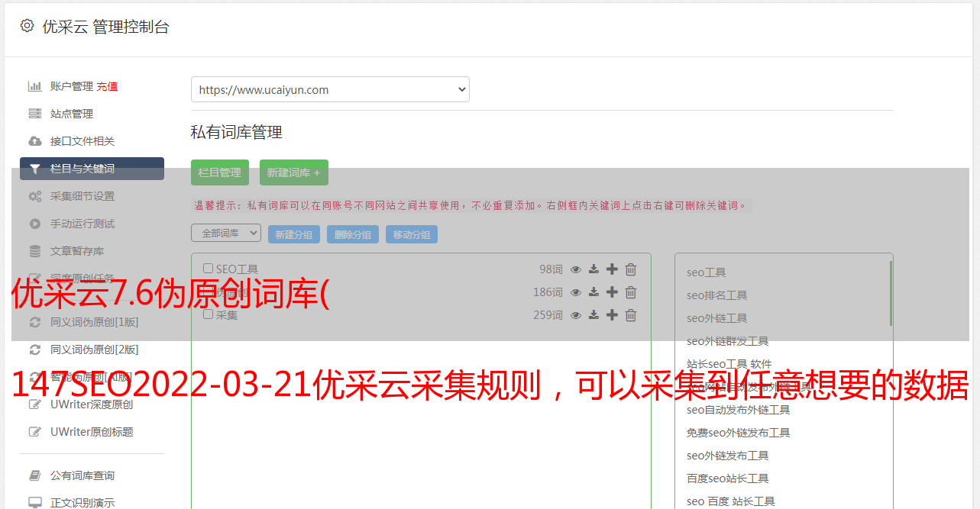The width and height of the screenshot is (980, 509).
Task: Add keywords to the SEO工具 library
Action: (612, 269)
